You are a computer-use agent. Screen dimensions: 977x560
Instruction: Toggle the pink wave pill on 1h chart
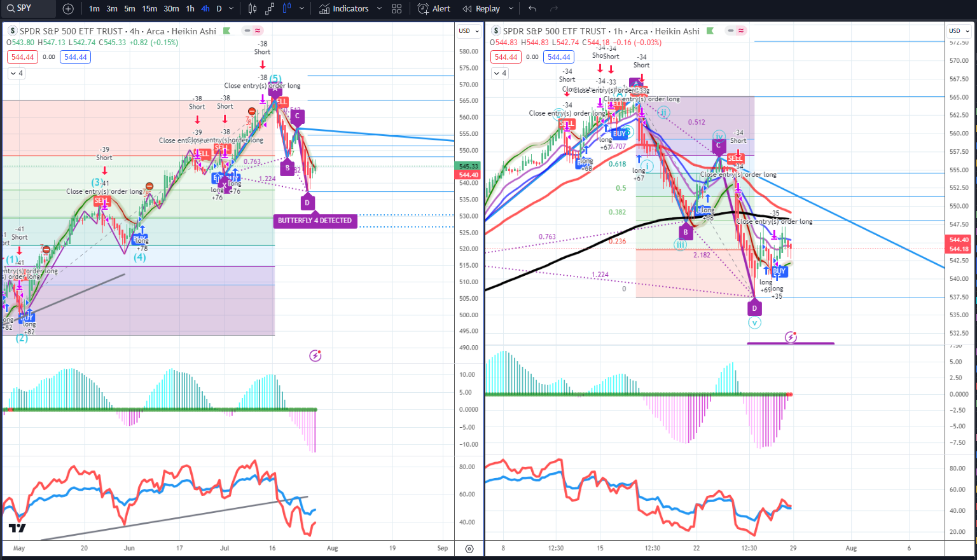pos(741,31)
